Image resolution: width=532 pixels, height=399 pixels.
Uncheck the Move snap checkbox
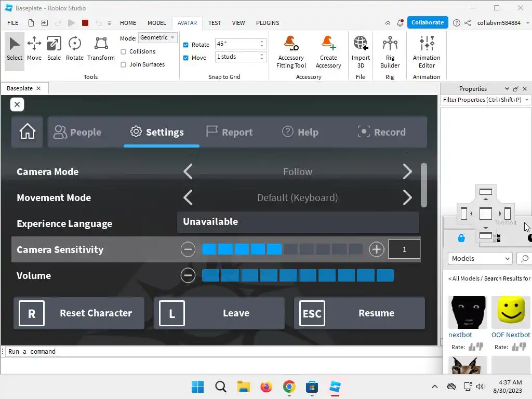[x=185, y=58]
